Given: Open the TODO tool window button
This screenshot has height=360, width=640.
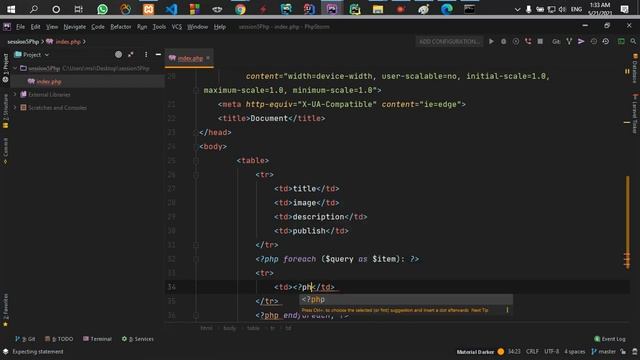Looking at the screenshot, I should tap(59, 339).
